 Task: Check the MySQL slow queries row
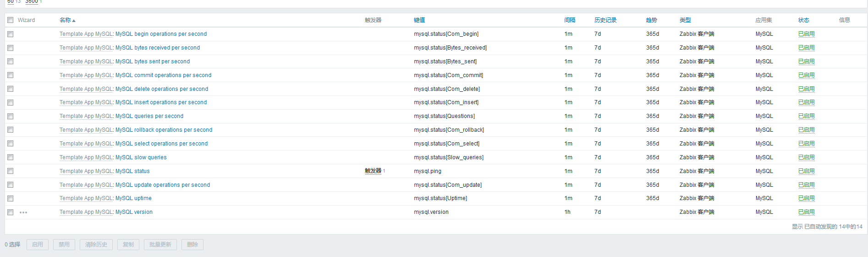[x=10, y=157]
